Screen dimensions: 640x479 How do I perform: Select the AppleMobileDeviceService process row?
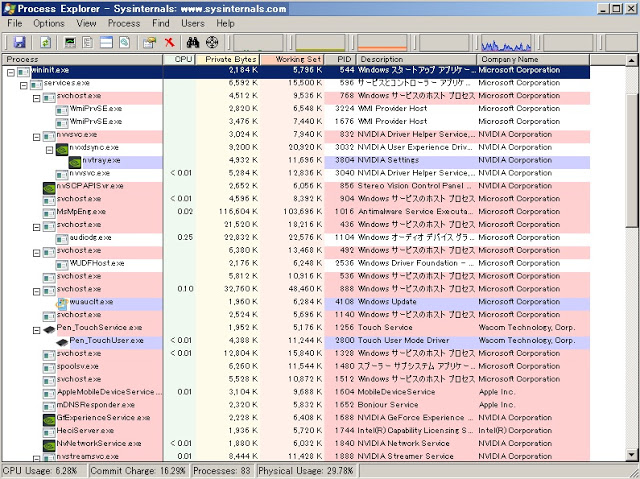click(296, 392)
